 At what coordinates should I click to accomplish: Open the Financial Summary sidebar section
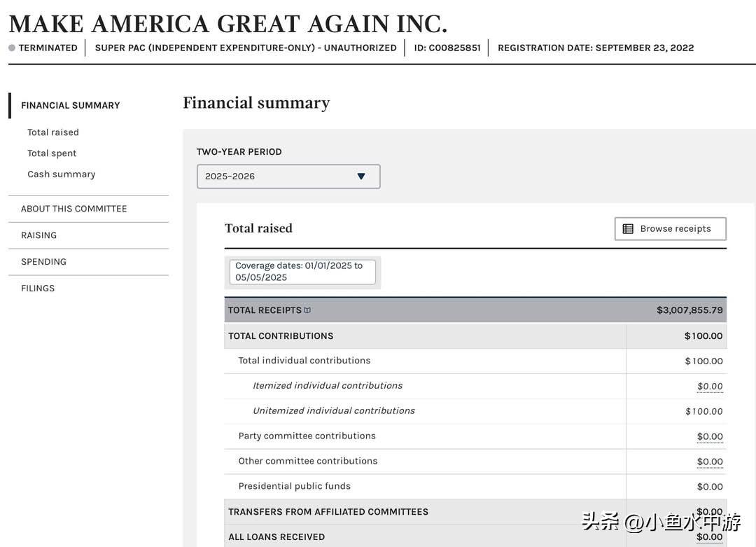[x=70, y=105]
